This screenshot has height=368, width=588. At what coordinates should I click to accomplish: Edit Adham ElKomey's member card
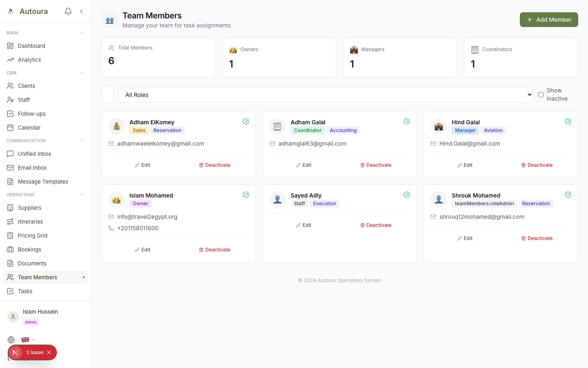click(x=143, y=165)
